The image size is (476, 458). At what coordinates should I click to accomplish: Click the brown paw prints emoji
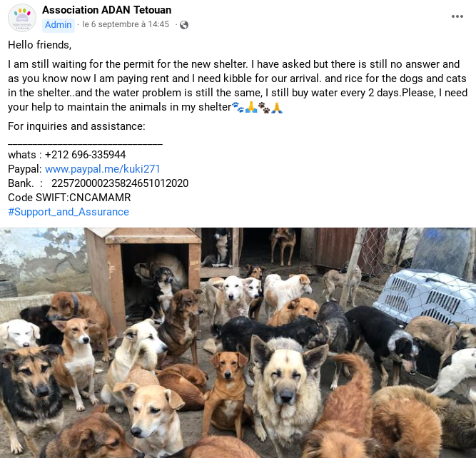click(x=264, y=107)
